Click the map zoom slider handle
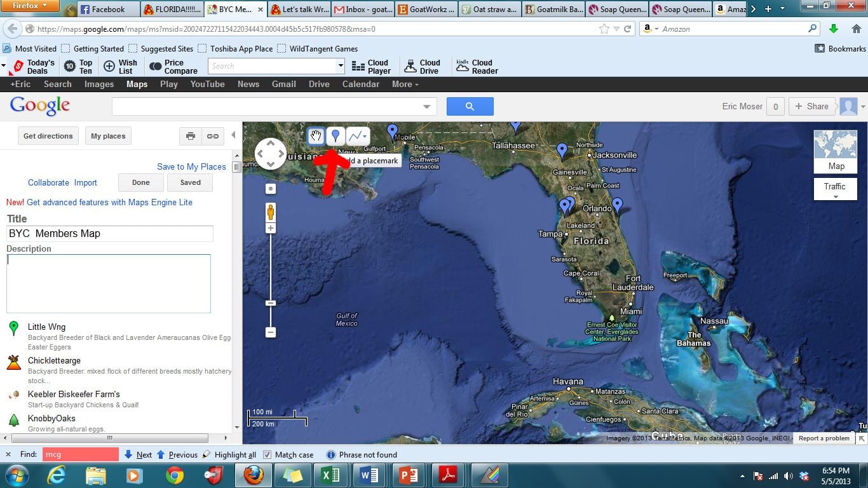The height and width of the screenshot is (488, 868). [x=271, y=303]
